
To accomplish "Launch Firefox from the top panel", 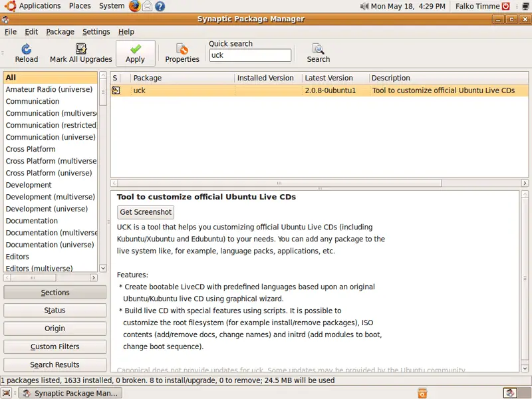I will point(135,6).
